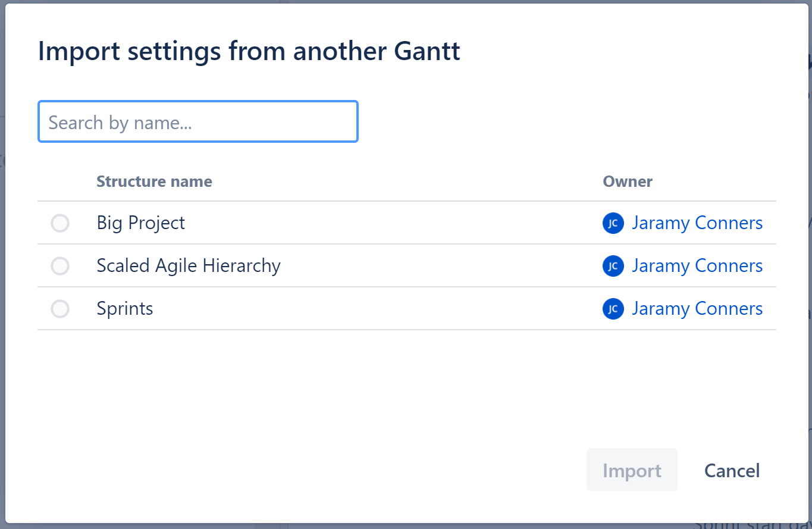Select the radio button for Scaled Agile Hierarchy
This screenshot has height=529, width=812.
click(59, 266)
